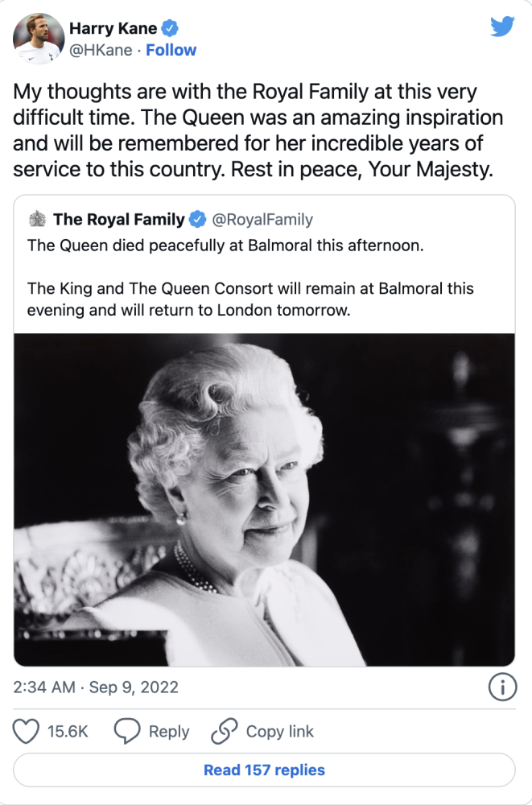The height and width of the screenshot is (805, 532).
Task: Click the Royal Family crest avatar
Action: (x=38, y=219)
